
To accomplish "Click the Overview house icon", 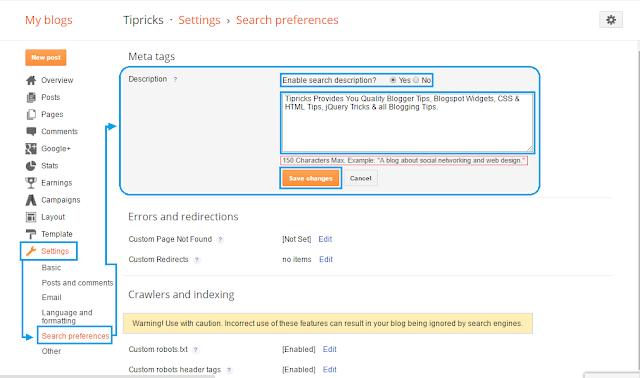I will (x=31, y=80).
